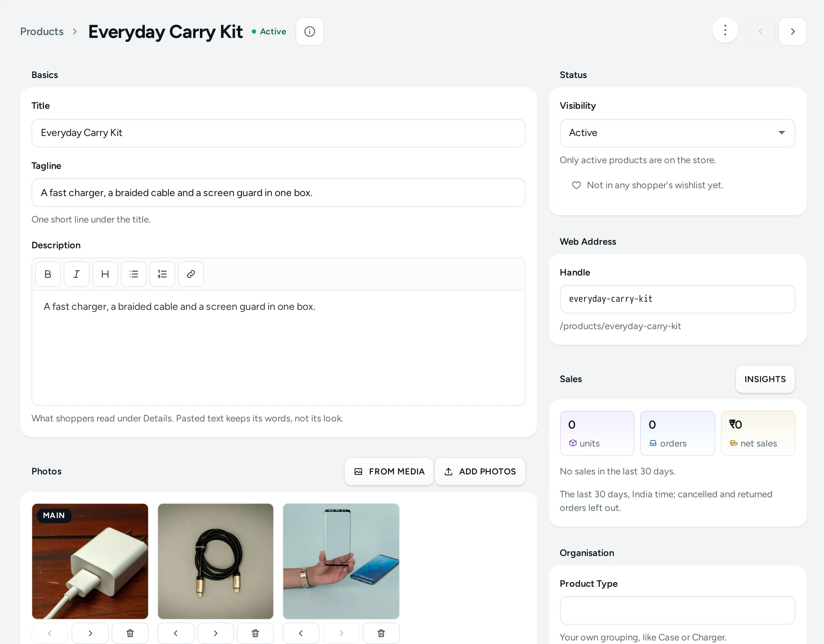Screen dimensions: 824x644
Task: Open the Sales Insights button
Action: pos(765,379)
